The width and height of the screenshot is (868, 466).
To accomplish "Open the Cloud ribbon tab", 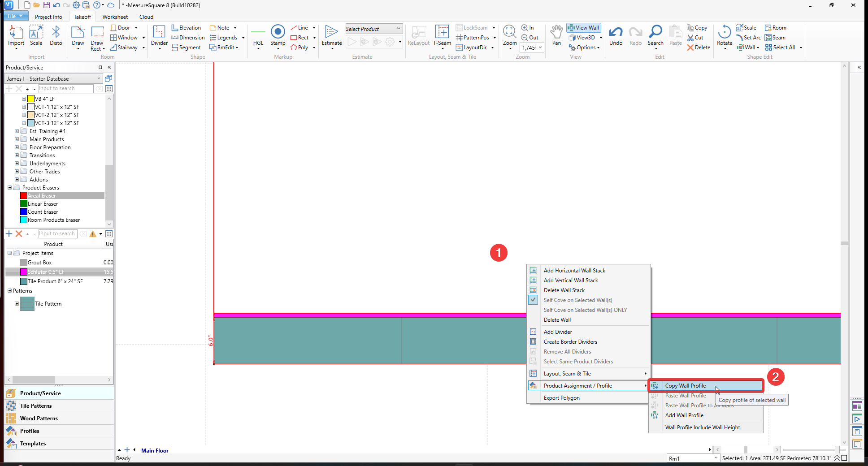I will (x=146, y=17).
